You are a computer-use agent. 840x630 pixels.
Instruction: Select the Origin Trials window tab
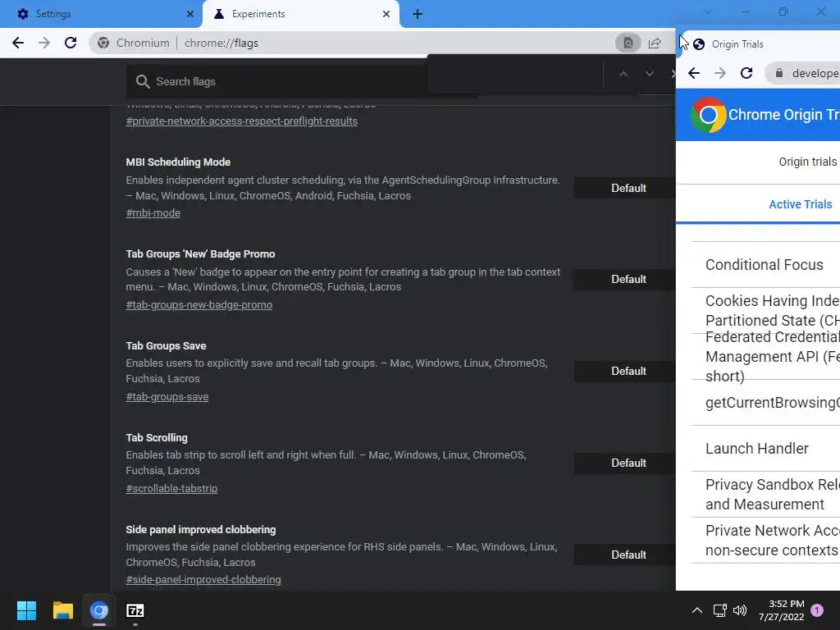tap(760, 44)
